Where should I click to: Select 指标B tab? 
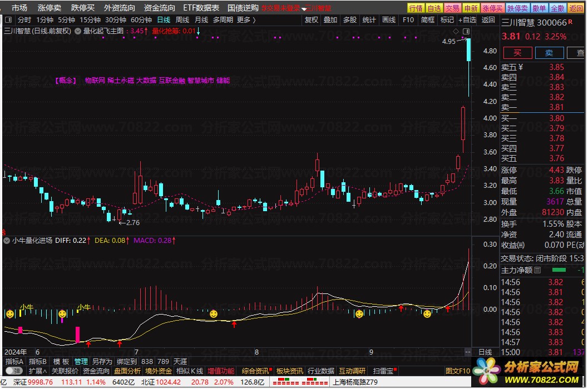tap(38, 362)
